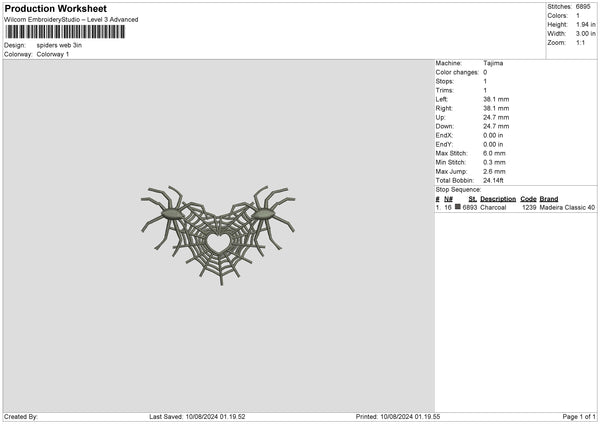Click the 'Colorway 1' value

53,54
